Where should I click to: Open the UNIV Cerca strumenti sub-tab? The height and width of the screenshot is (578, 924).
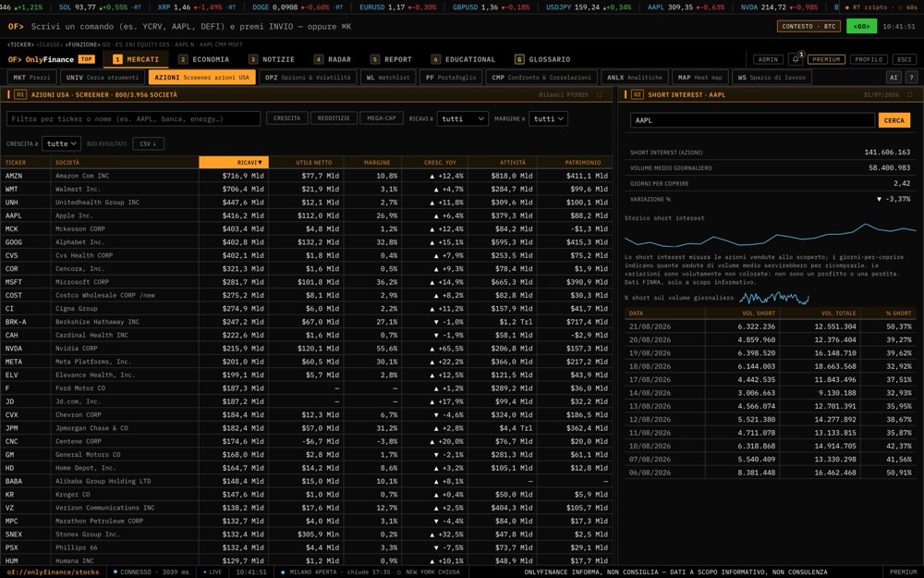[x=103, y=78]
